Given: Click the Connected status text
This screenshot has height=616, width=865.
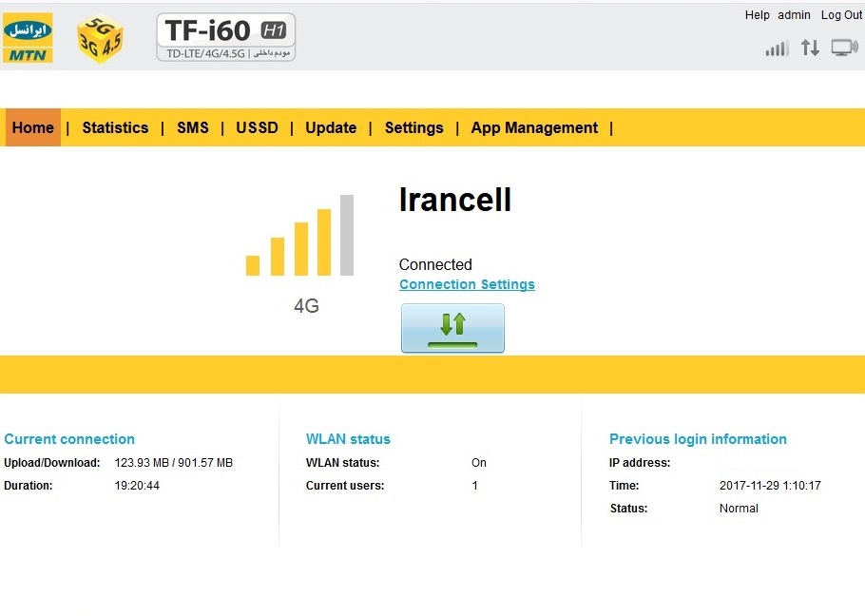Looking at the screenshot, I should pos(435,264).
